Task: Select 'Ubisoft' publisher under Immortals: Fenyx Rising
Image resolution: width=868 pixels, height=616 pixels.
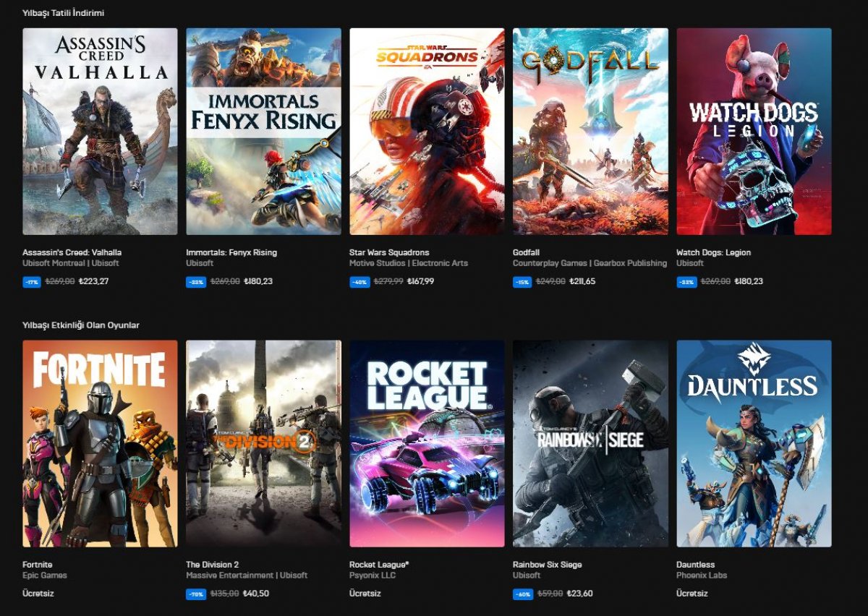Action: (x=200, y=263)
